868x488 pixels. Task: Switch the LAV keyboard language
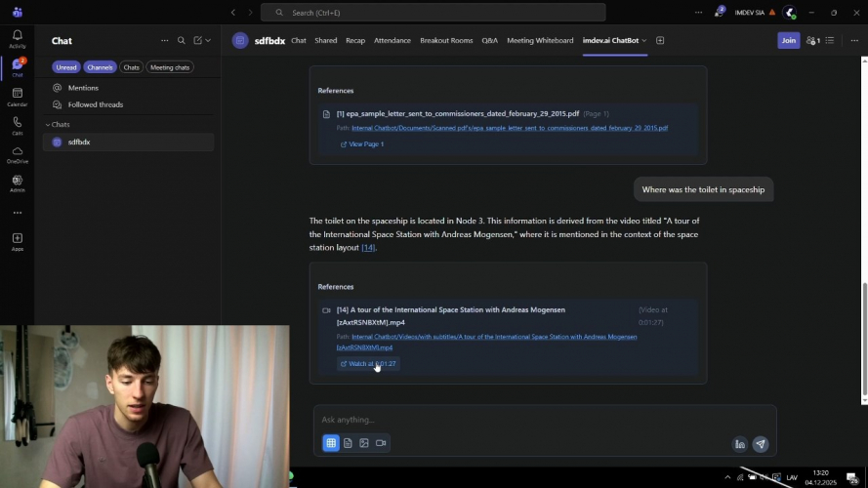coord(792,477)
